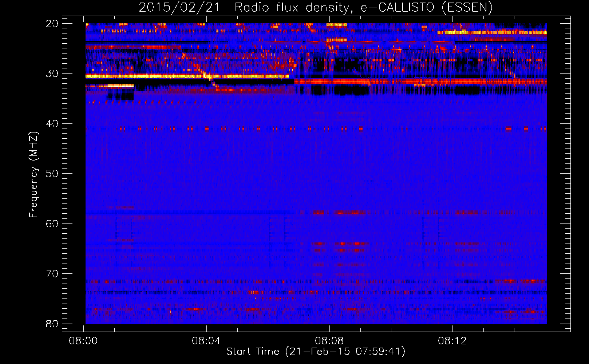589x364 pixels.
Task: Click the 50 frequency tick label
Action: point(52,174)
